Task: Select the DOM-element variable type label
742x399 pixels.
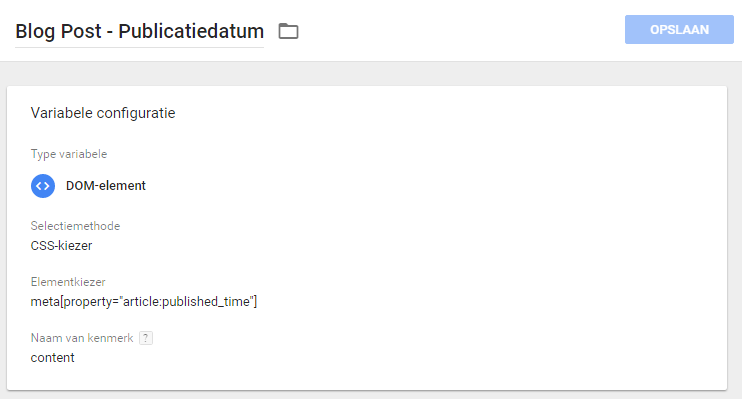Action: 106,186
